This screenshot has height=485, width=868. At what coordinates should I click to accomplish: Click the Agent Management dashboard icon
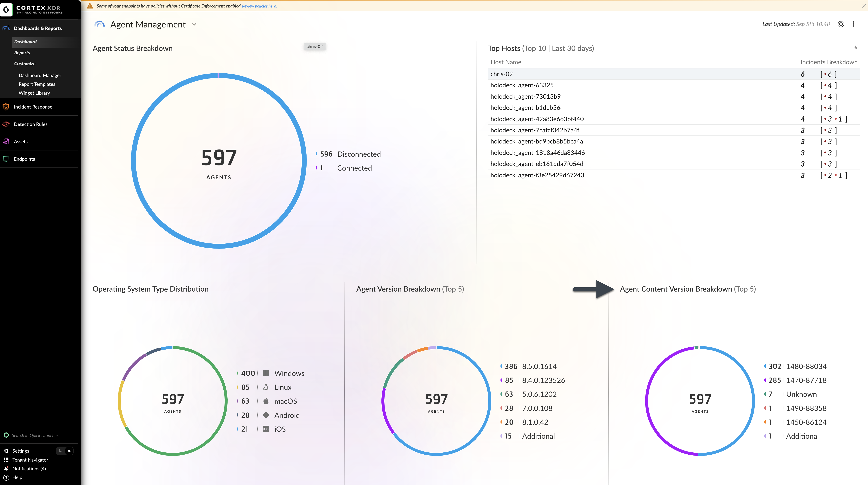pos(100,24)
